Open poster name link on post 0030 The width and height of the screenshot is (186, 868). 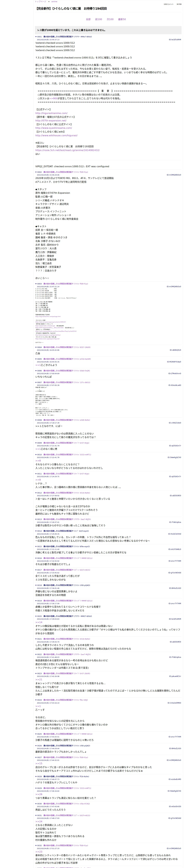point(58,804)
